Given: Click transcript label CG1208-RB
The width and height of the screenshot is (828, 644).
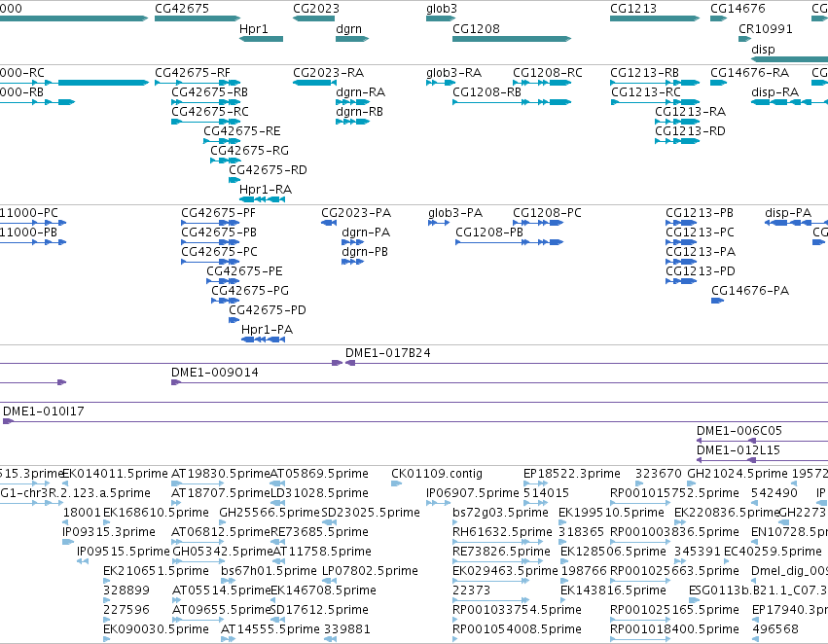Looking at the screenshot, I should (486, 91).
